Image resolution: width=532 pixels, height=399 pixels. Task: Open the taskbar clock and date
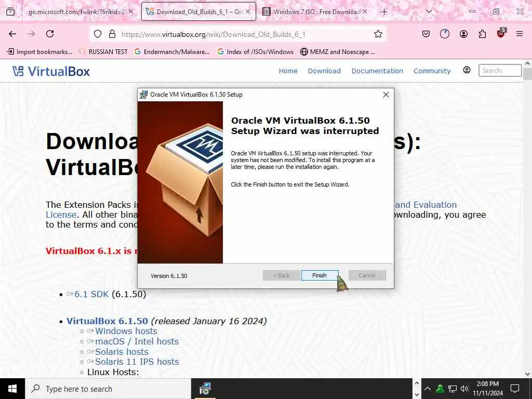tap(487, 389)
